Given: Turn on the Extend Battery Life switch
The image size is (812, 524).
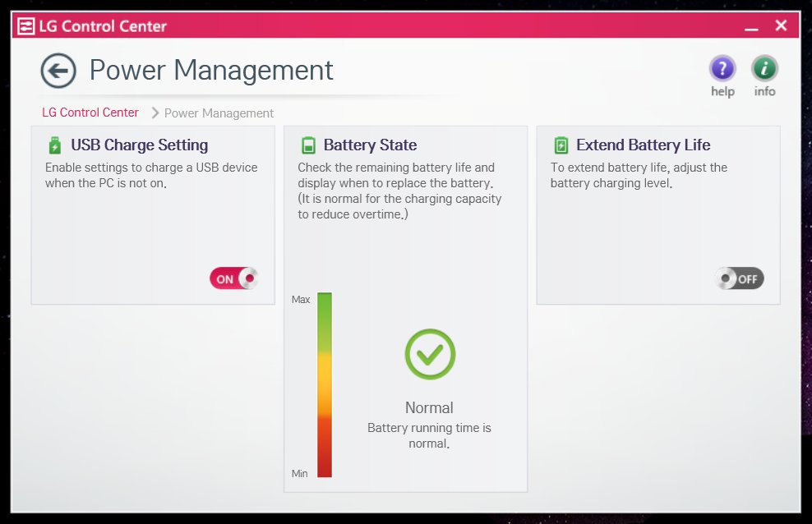Looking at the screenshot, I should tap(740, 278).
